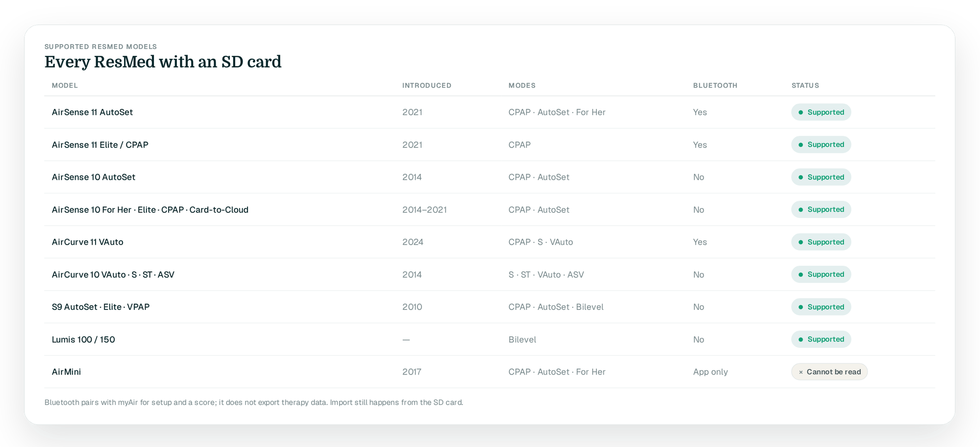Click the MODES column header
Screen dimensions: 980x447
click(x=522, y=85)
